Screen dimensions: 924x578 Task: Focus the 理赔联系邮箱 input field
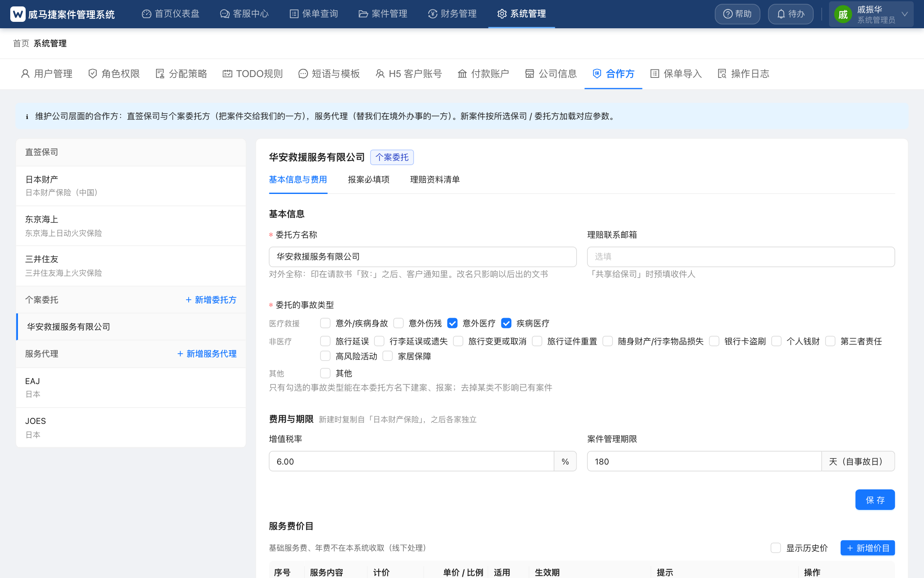point(741,257)
